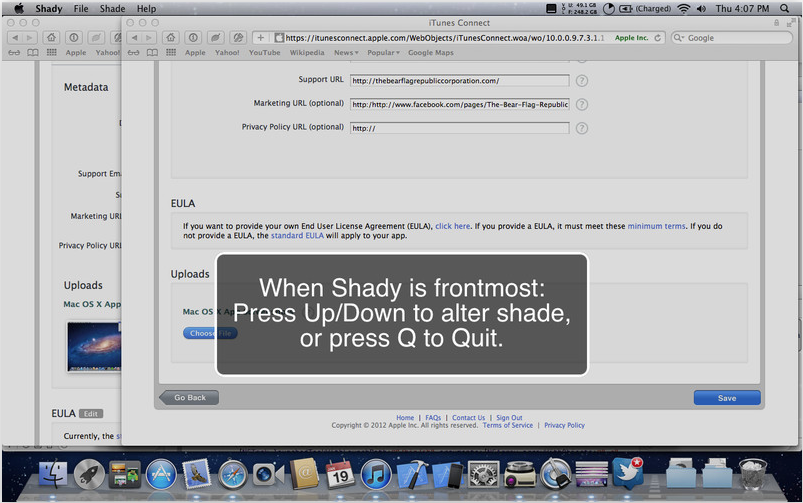
Task: Open Mail from the Dock
Action: point(197,473)
